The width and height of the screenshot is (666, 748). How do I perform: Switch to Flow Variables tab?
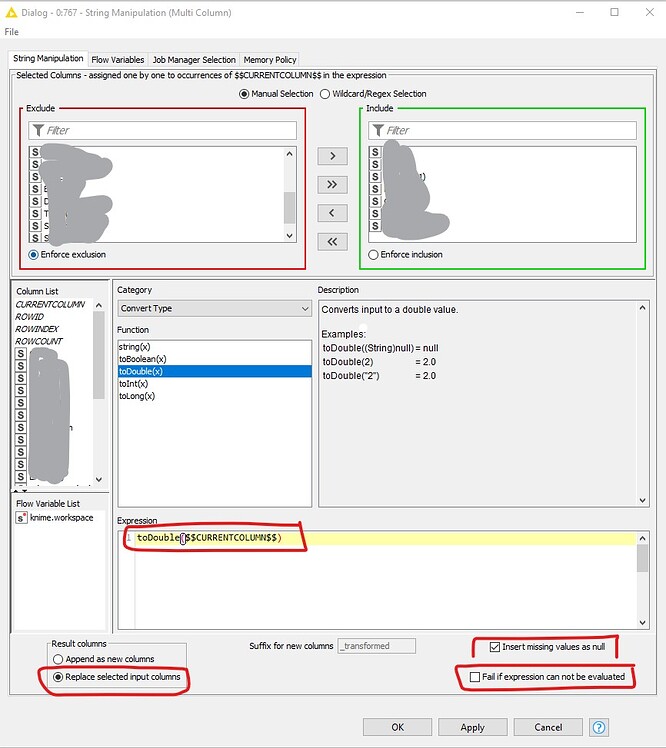pos(117,60)
